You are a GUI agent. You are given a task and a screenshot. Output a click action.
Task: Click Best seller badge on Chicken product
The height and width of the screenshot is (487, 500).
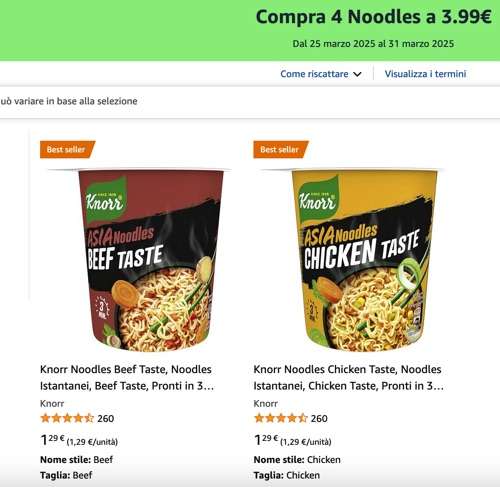click(281, 149)
